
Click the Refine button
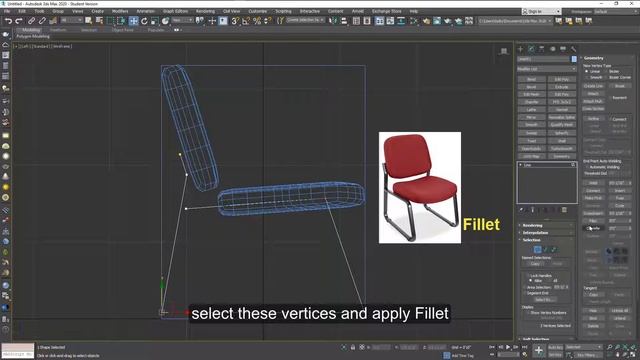pyautogui.click(x=593, y=119)
